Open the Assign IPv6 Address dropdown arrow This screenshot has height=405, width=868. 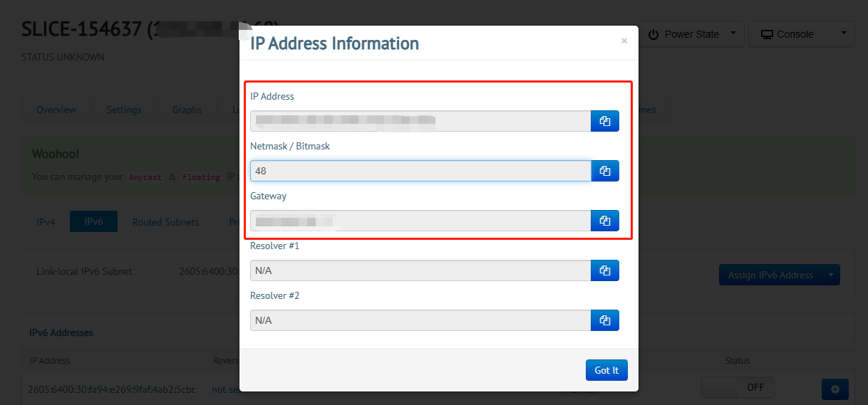[x=831, y=275]
